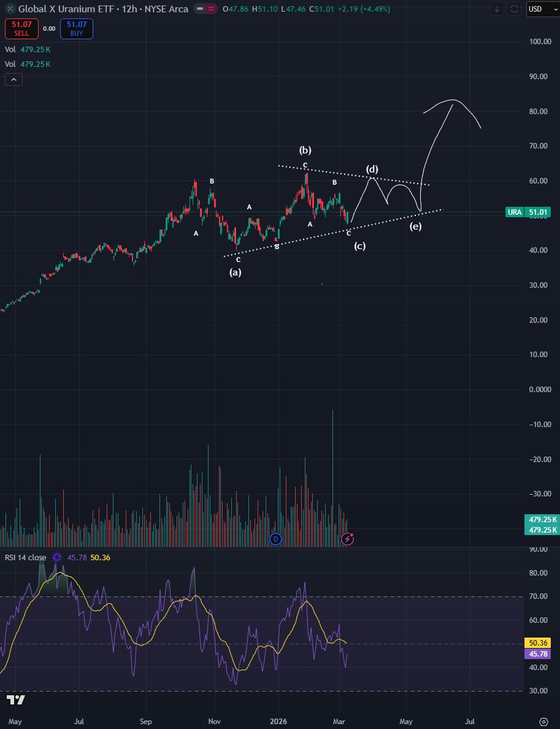The width and height of the screenshot is (560, 729).
Task: Select the RSI 14 close indicator legend
Action: tap(26, 557)
